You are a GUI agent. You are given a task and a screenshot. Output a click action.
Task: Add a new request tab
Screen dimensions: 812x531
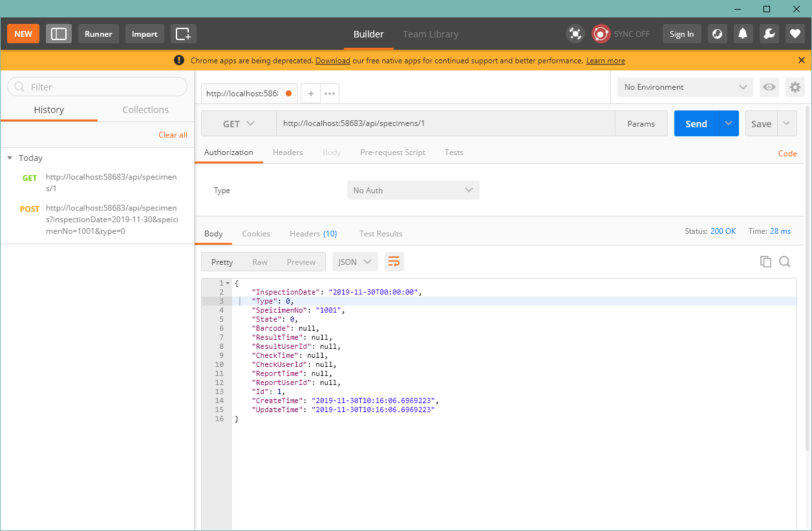point(310,94)
